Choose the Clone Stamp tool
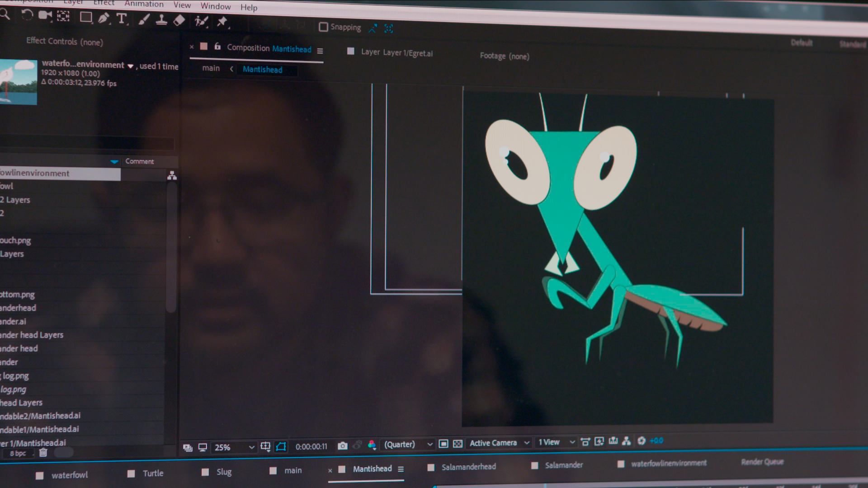The width and height of the screenshot is (868, 488). click(161, 20)
